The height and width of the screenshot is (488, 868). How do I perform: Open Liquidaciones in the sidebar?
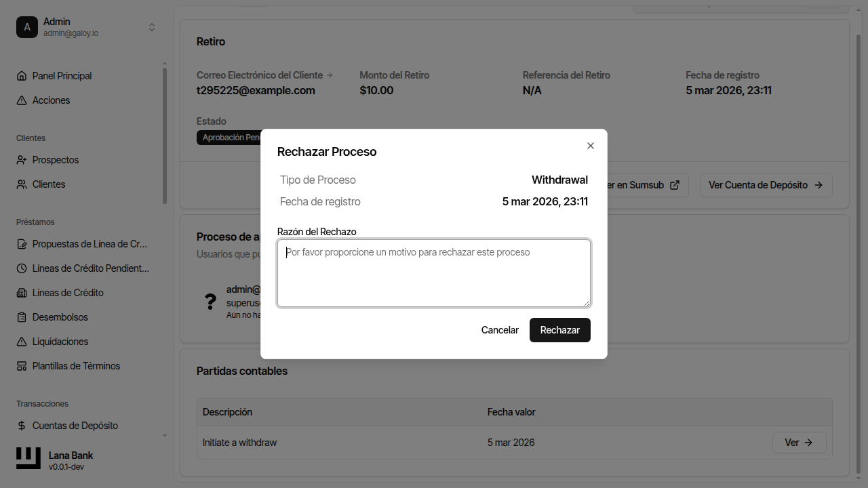(60, 342)
